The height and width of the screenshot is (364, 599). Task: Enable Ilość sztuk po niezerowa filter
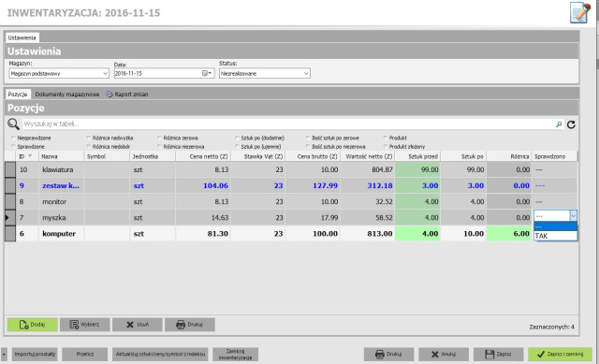[308, 147]
